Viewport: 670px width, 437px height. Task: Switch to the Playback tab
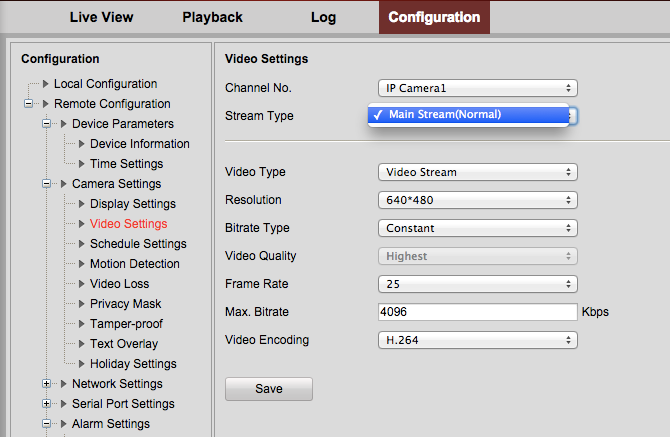point(212,17)
